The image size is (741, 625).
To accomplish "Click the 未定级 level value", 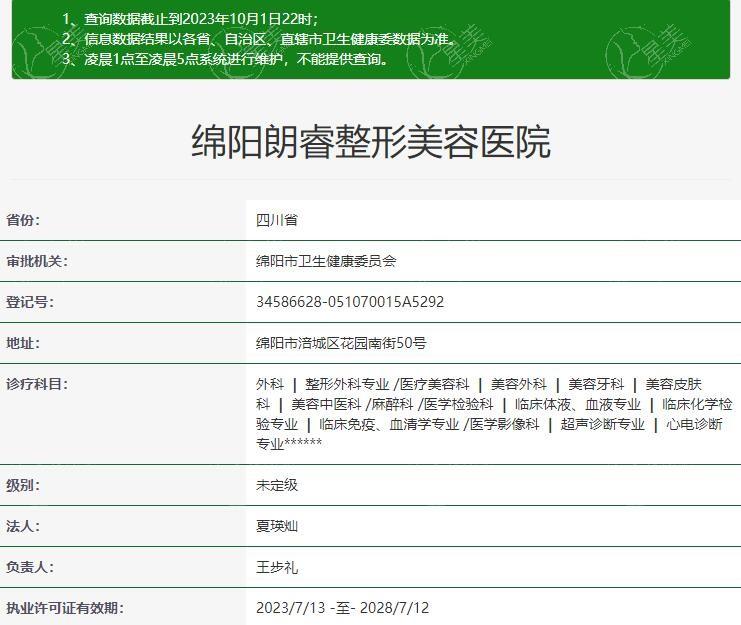I will coord(277,485).
